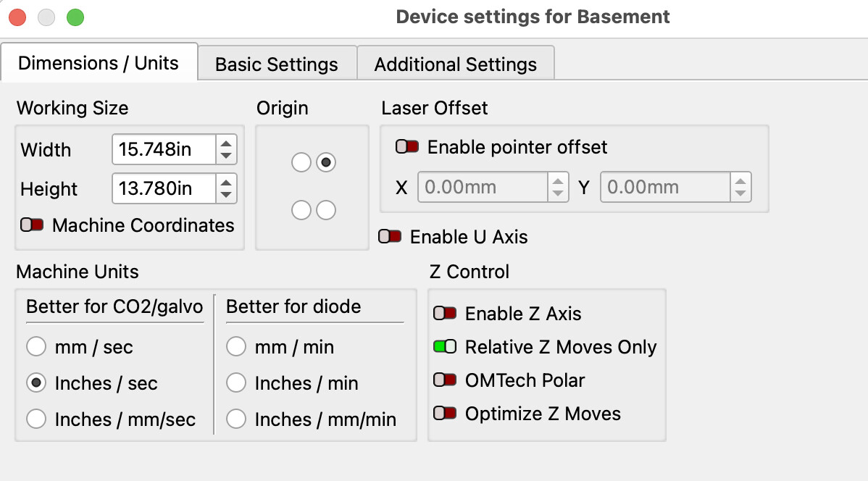The width and height of the screenshot is (868, 481).
Task: Enable pointer offset toggle
Action: pyautogui.click(x=406, y=147)
